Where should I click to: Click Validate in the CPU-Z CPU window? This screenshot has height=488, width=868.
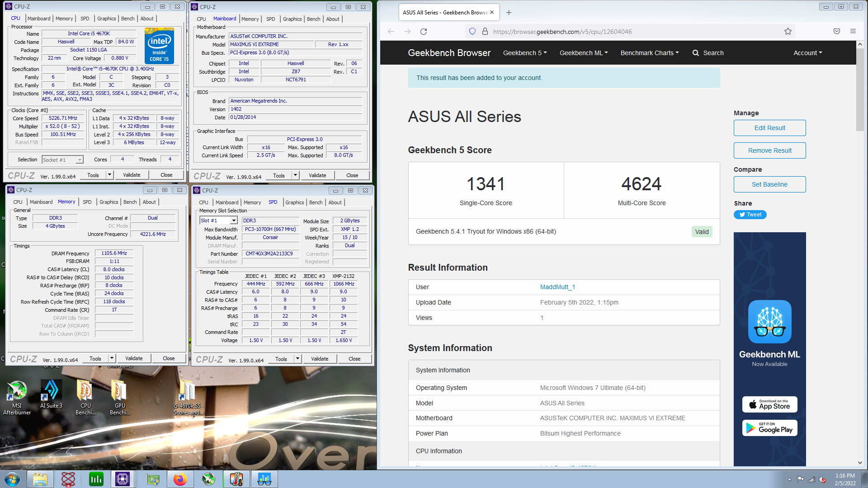pos(132,175)
